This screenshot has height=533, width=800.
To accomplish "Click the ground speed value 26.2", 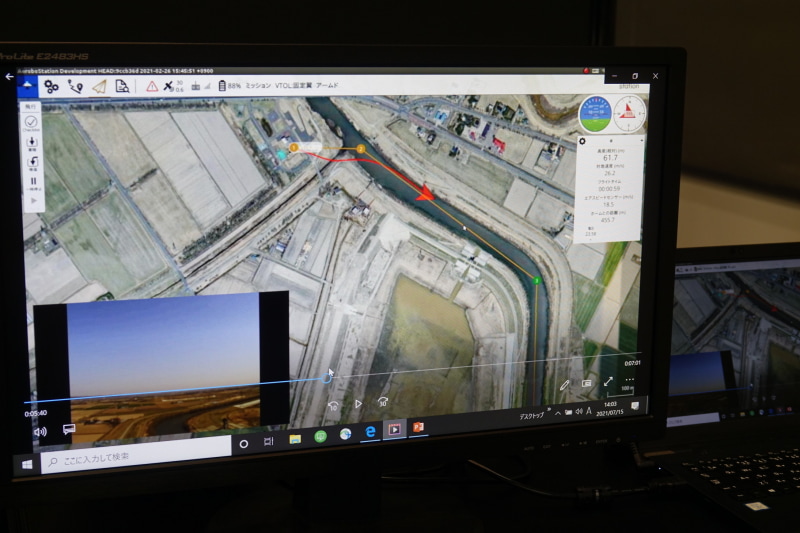I will [x=610, y=173].
